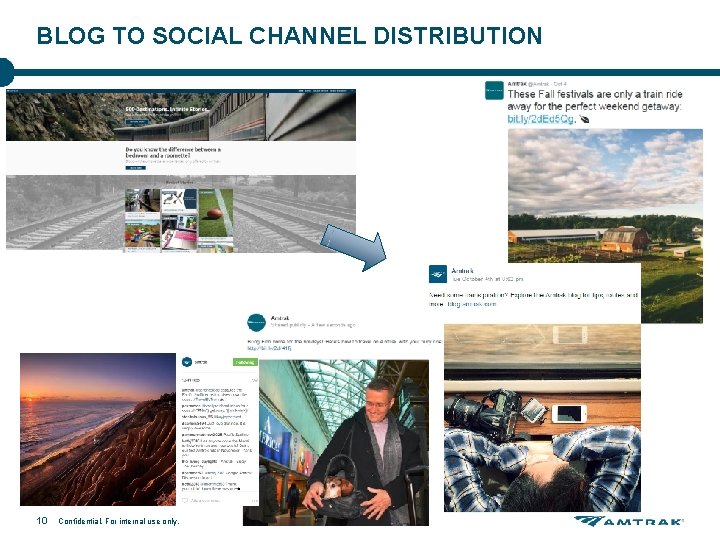
Task: Open the train station interior blog thumbnail
Action: (x=143, y=200)
